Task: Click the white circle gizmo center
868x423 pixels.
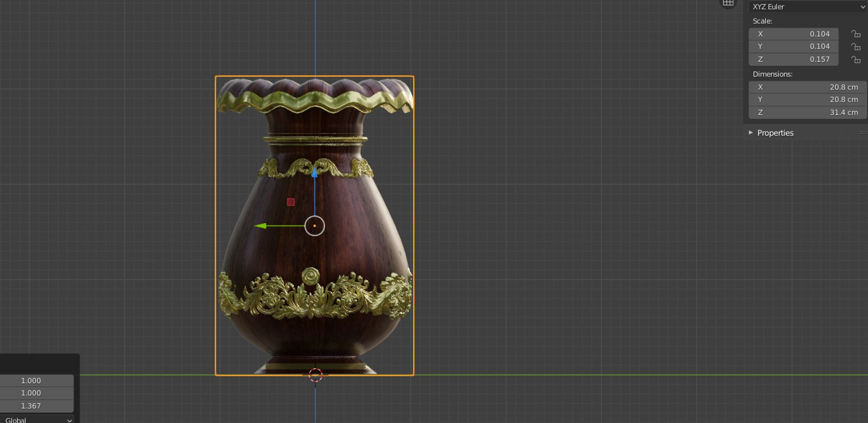Action: [x=315, y=226]
